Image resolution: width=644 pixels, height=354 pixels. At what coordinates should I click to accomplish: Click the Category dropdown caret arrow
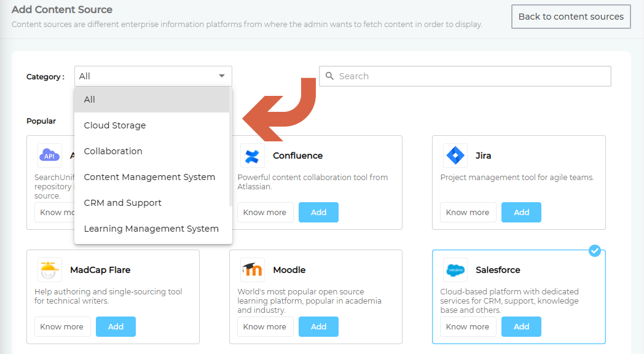[x=222, y=76]
